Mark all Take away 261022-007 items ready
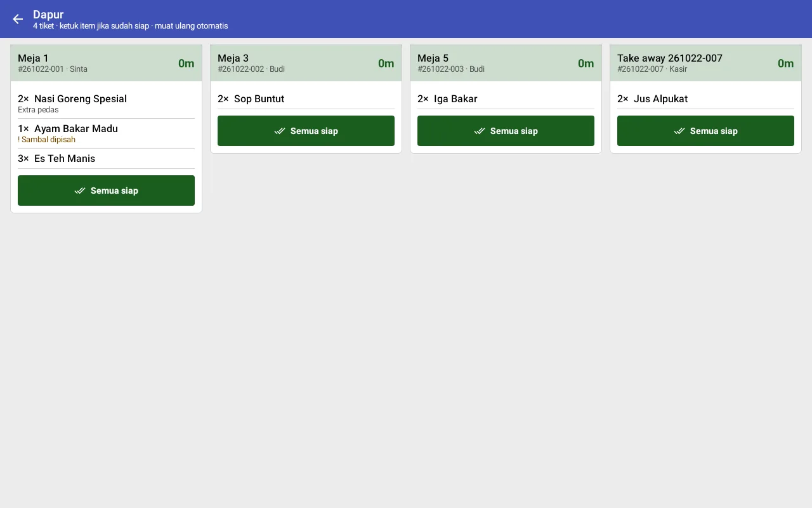812x508 pixels. (x=705, y=131)
